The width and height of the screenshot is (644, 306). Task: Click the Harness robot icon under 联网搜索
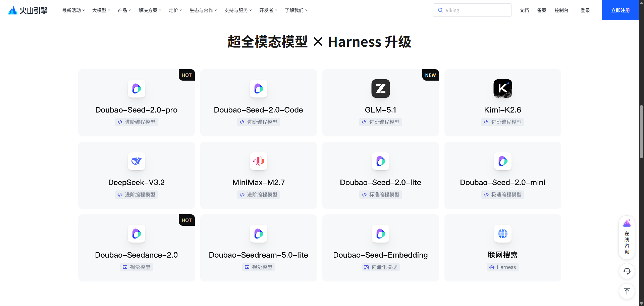point(492,267)
